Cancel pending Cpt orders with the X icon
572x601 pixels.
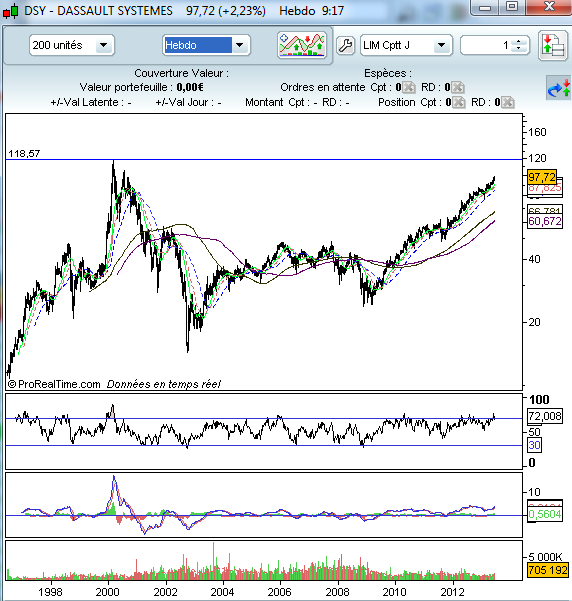pyautogui.click(x=409, y=87)
